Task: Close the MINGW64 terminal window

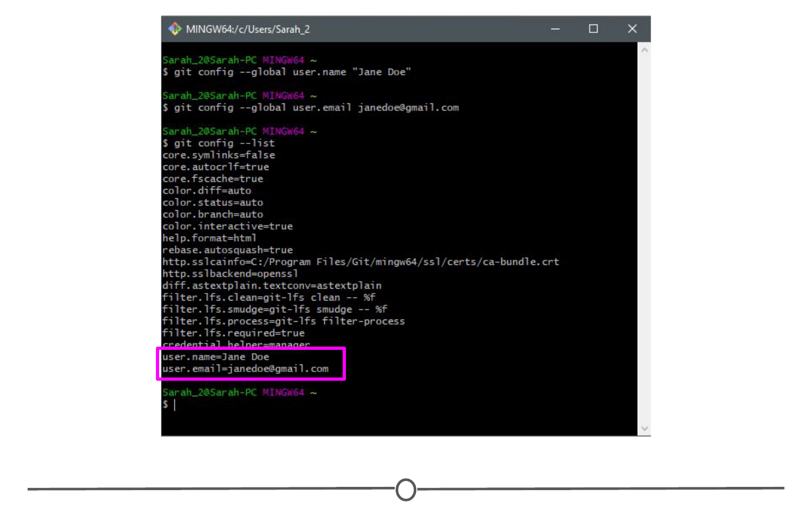Action: tap(632, 29)
